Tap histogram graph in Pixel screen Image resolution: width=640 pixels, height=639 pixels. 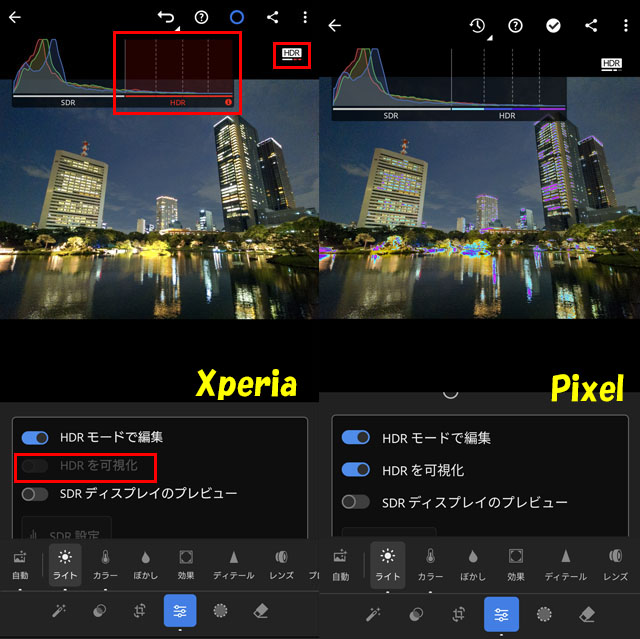(449, 84)
